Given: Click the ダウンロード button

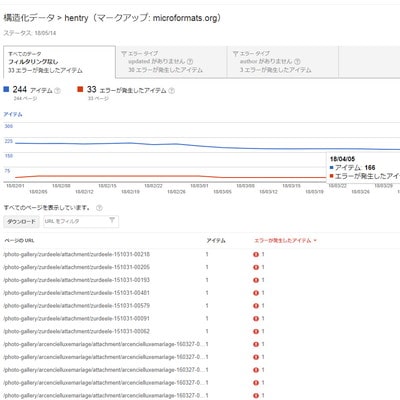Looking at the screenshot, I should click(21, 221).
